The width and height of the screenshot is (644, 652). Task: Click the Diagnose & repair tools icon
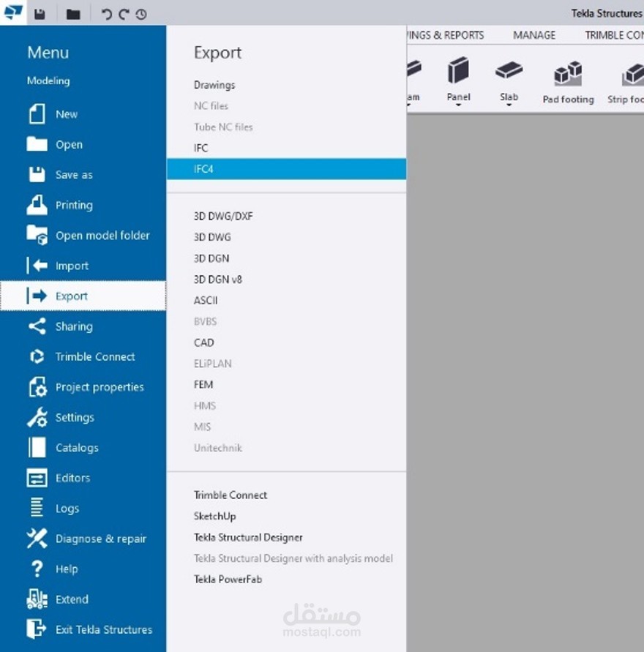(x=37, y=538)
